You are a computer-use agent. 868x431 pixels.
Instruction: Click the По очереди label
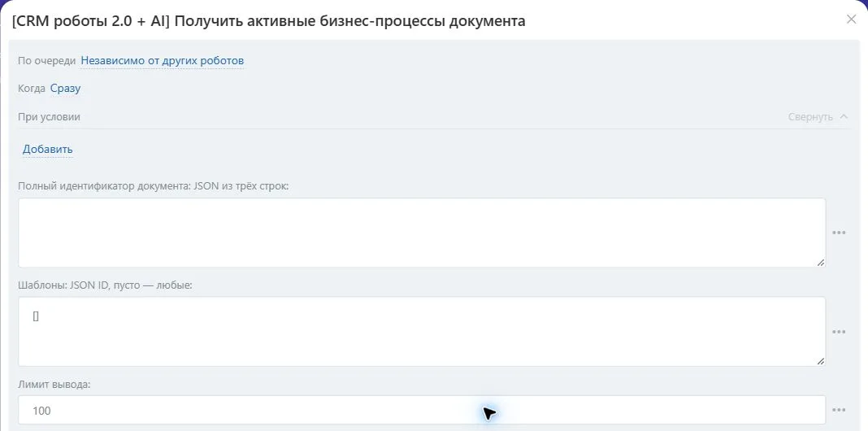(x=47, y=61)
